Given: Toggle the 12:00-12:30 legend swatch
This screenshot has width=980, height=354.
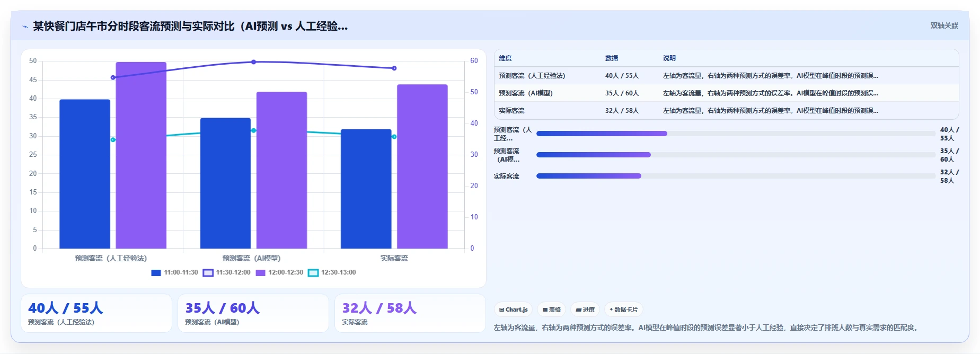Looking at the screenshot, I should point(260,273).
